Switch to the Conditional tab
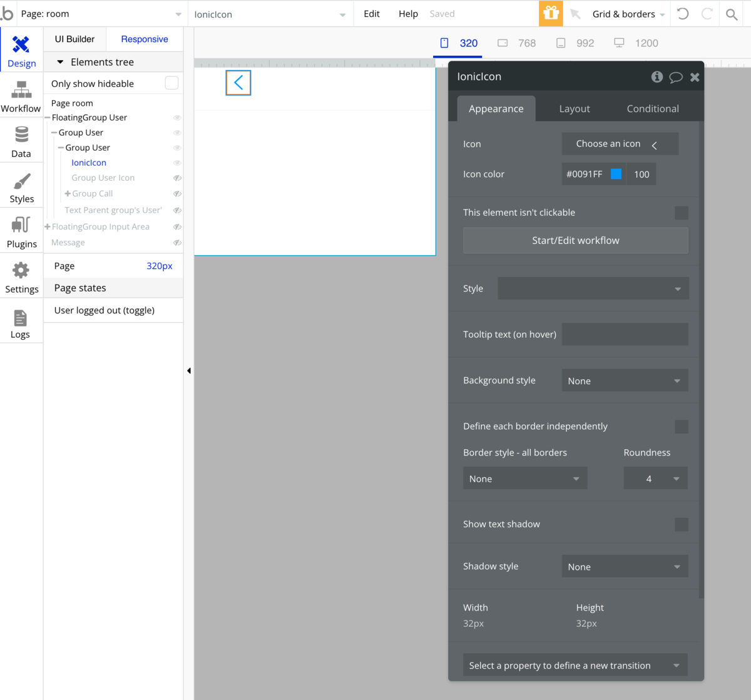 coord(652,108)
